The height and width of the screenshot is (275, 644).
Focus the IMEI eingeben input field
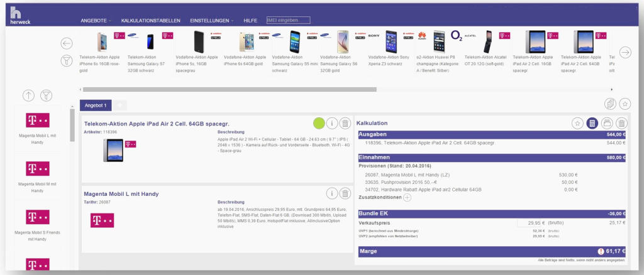(x=288, y=20)
